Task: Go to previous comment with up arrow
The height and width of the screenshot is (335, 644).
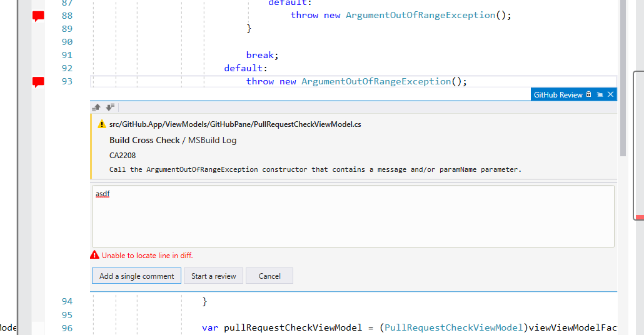Action: [96, 107]
